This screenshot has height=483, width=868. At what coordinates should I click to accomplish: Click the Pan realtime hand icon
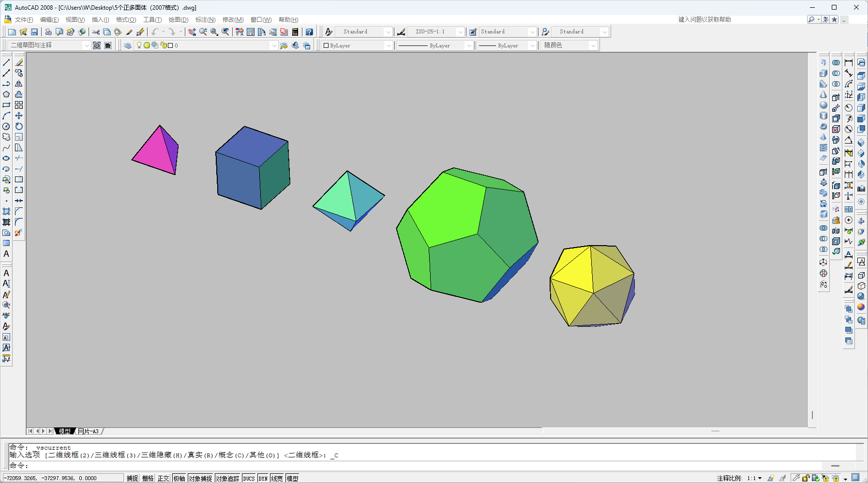192,32
